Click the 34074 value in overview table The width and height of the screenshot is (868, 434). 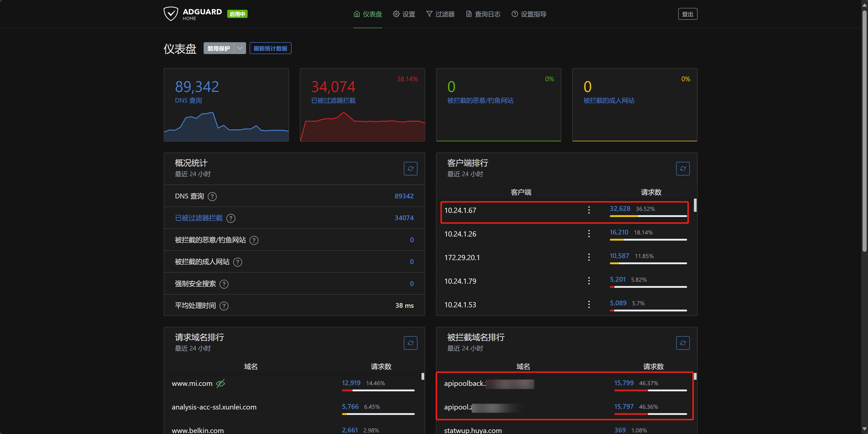click(404, 218)
